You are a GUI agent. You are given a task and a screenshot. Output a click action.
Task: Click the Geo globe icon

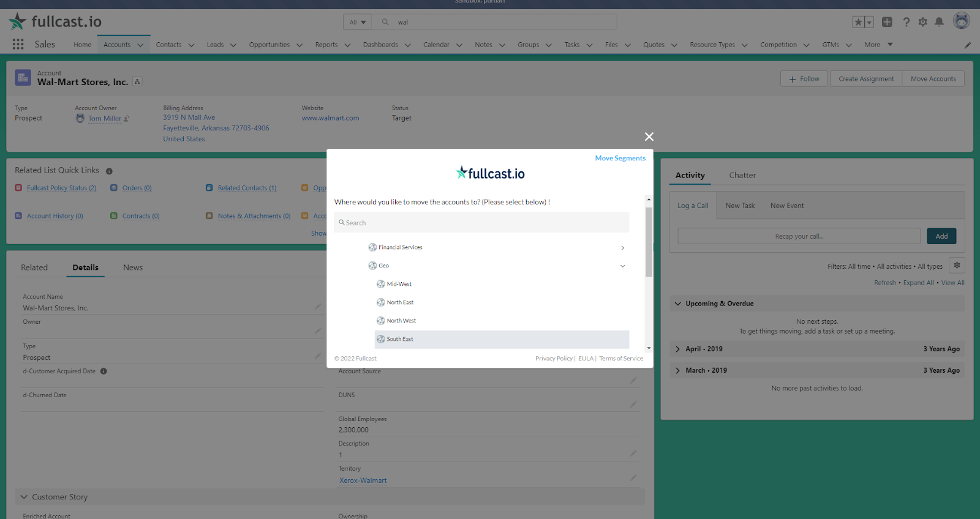click(372, 266)
